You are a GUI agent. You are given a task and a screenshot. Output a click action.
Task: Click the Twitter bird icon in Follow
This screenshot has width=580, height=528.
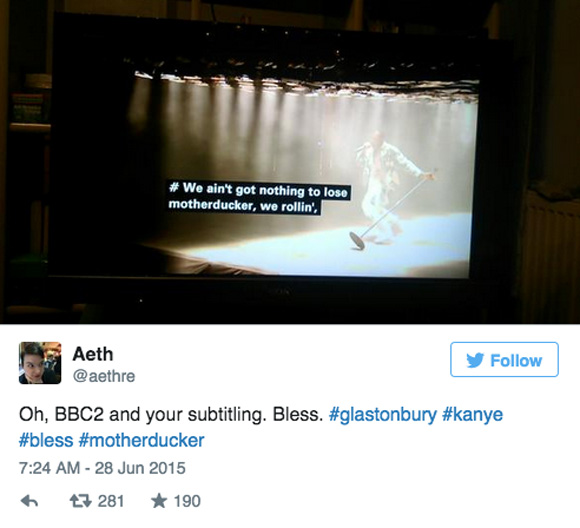pos(475,360)
